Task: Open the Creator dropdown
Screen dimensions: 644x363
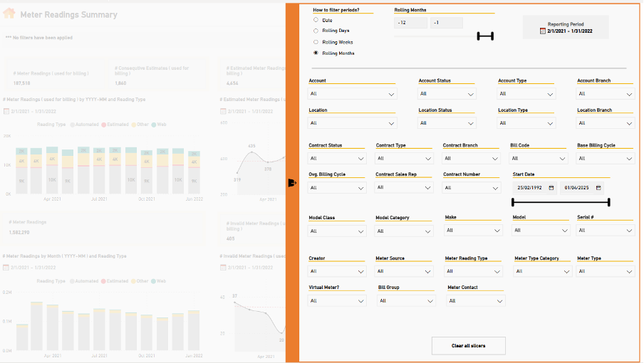Action: [337, 271]
